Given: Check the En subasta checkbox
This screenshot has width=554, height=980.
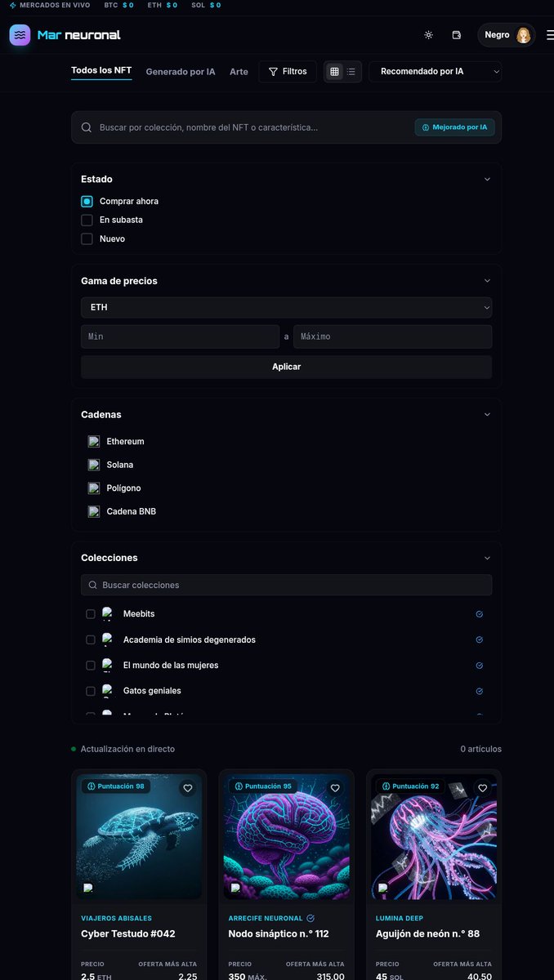Looking at the screenshot, I should [87, 220].
